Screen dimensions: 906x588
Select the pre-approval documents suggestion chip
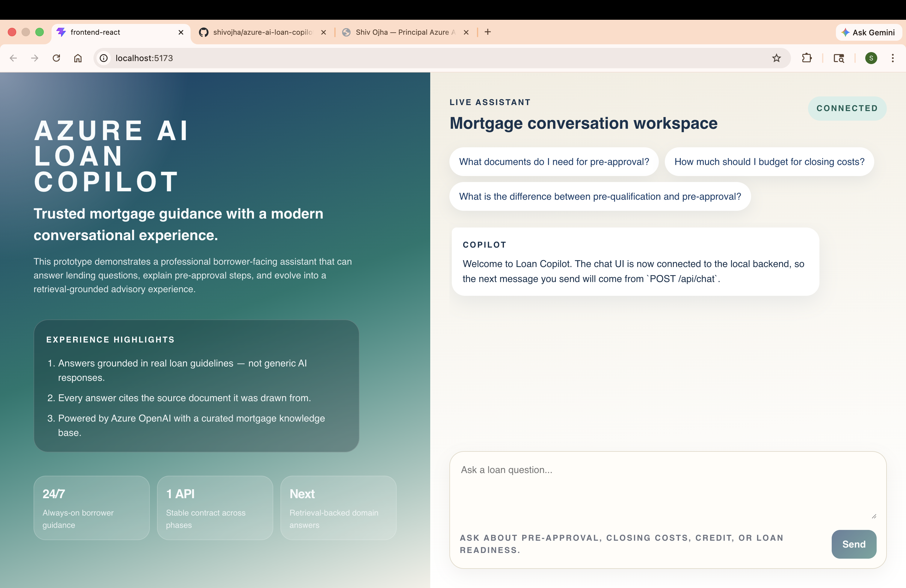554,162
